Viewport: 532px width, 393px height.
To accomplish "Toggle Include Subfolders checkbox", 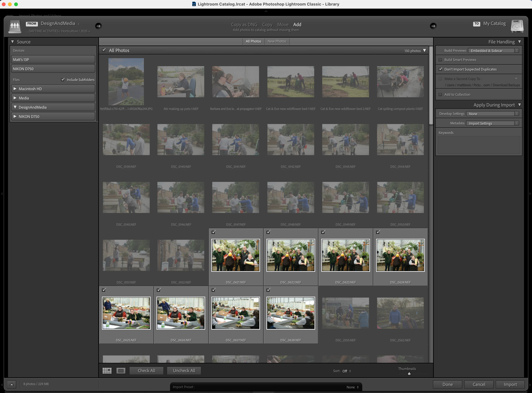I will click(x=63, y=80).
